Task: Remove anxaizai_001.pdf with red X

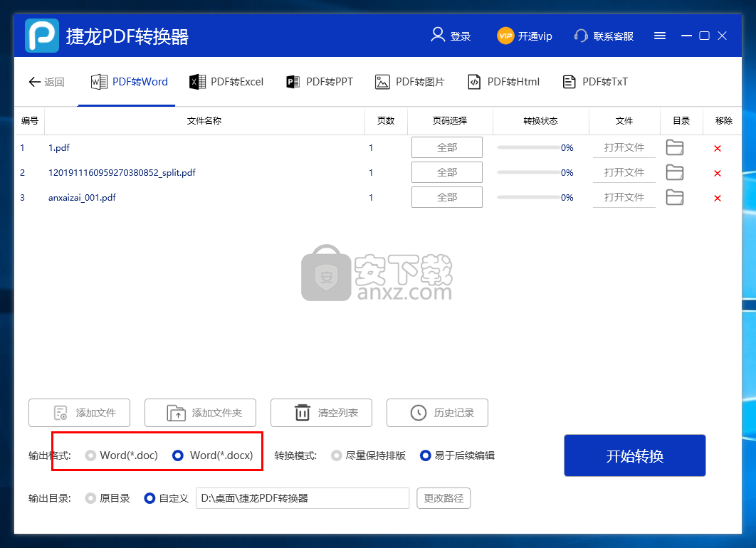Action: pos(718,198)
